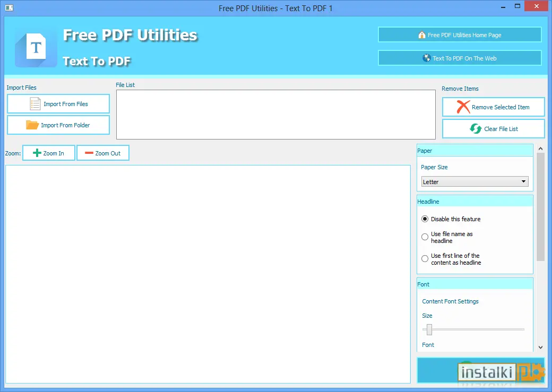The image size is (552, 392).
Task: Maximize the Text To PDF window
Action: coord(517,6)
